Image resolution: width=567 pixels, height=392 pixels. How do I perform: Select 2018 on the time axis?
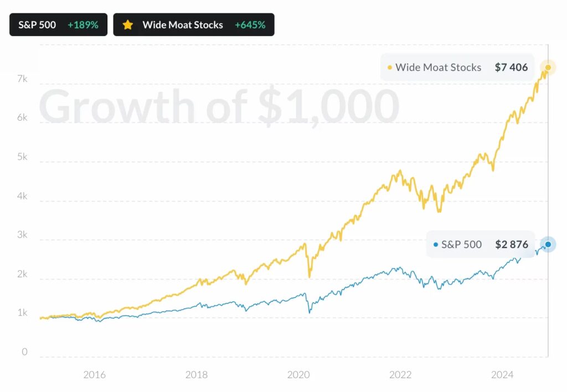click(x=197, y=375)
